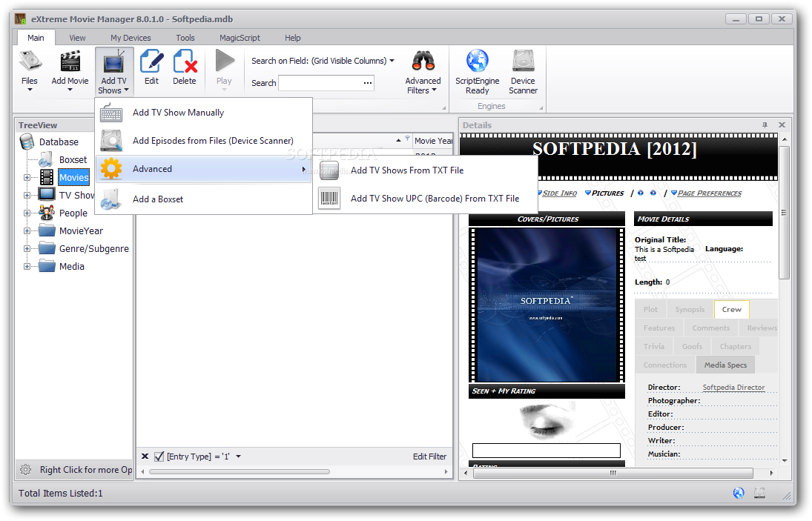The width and height of the screenshot is (812, 521).
Task: Click the ScriptEngine Ready globe icon
Action: (477, 61)
